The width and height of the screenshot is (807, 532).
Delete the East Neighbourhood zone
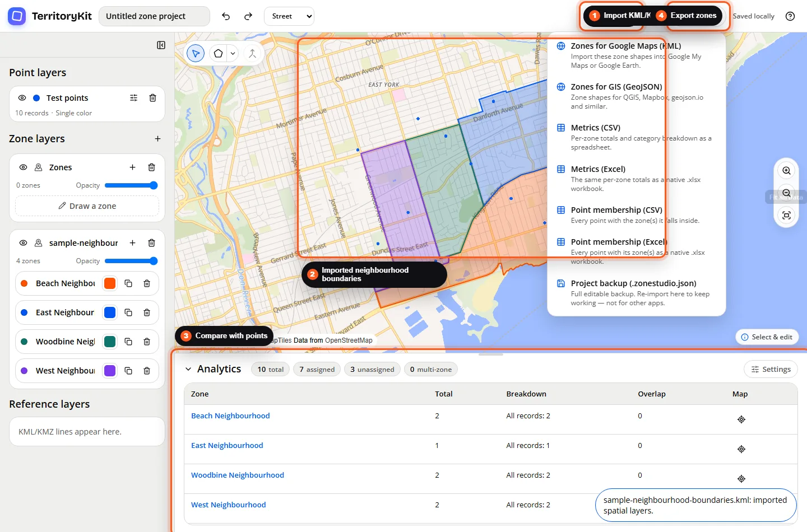pos(147,312)
